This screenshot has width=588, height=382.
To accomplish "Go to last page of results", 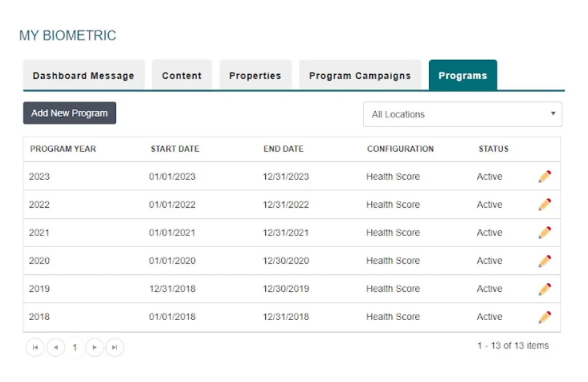I will (x=115, y=347).
